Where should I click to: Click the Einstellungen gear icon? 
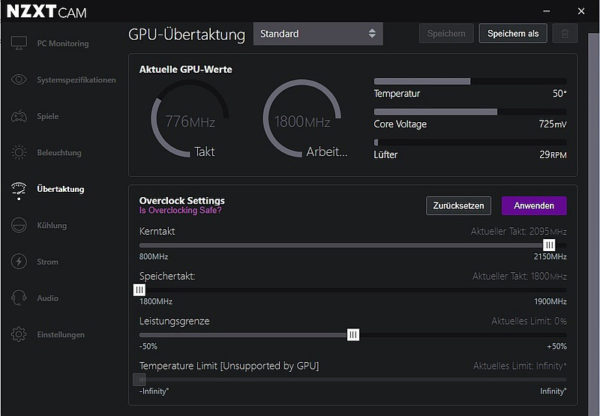[19, 334]
